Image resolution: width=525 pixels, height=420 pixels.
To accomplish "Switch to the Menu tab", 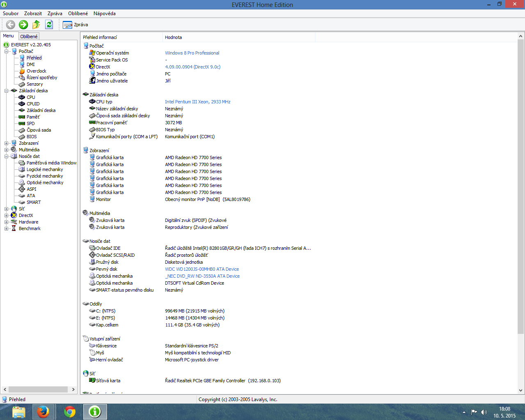I will tap(9, 36).
